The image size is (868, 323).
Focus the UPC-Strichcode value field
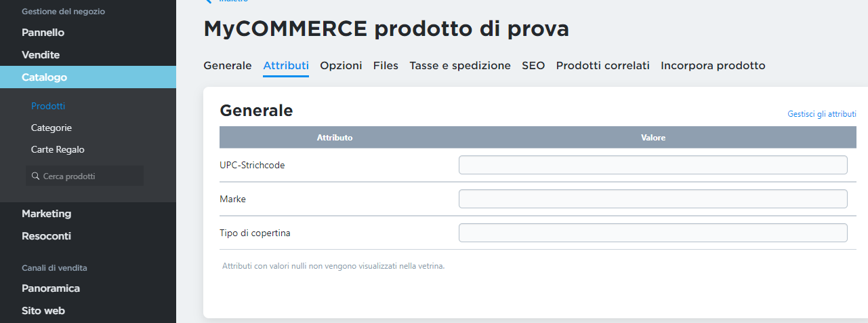pyautogui.click(x=653, y=165)
